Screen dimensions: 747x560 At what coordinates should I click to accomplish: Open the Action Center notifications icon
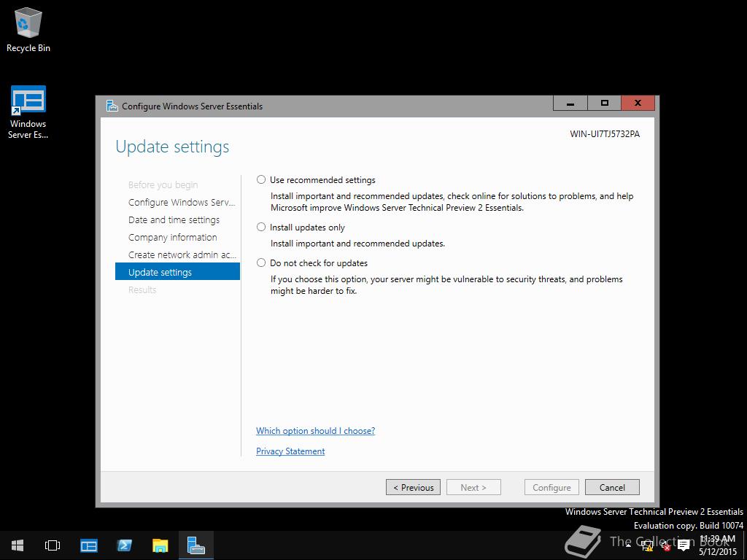tap(684, 545)
